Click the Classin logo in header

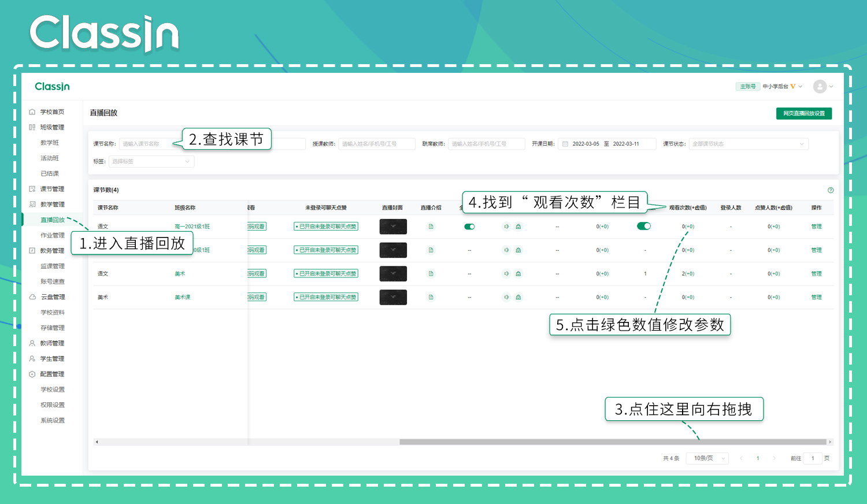(52, 87)
